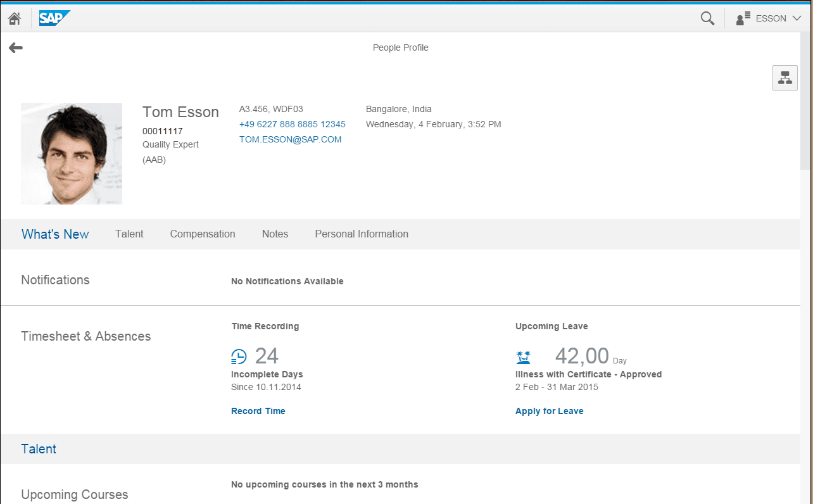
Task: Click the 2 Feb - 31 Mar 2015 dates
Action: [x=557, y=387]
